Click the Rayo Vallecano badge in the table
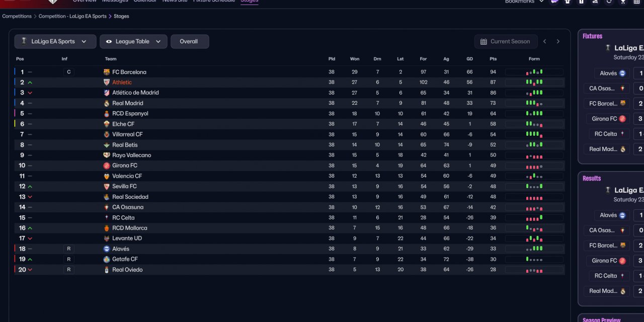The width and height of the screenshot is (644, 322). click(107, 155)
